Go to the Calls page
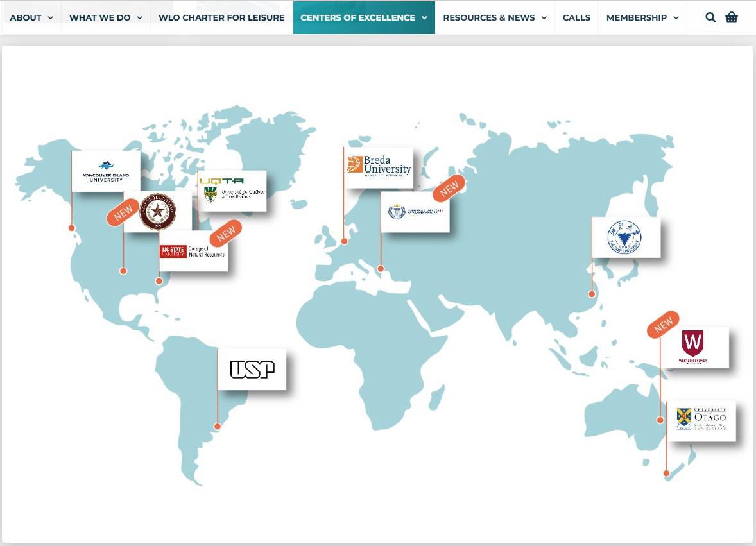The width and height of the screenshot is (756, 546). [577, 17]
